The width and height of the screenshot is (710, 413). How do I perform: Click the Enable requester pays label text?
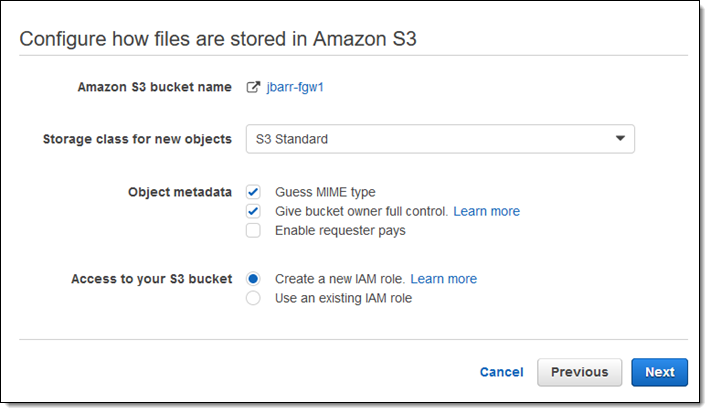coord(340,230)
